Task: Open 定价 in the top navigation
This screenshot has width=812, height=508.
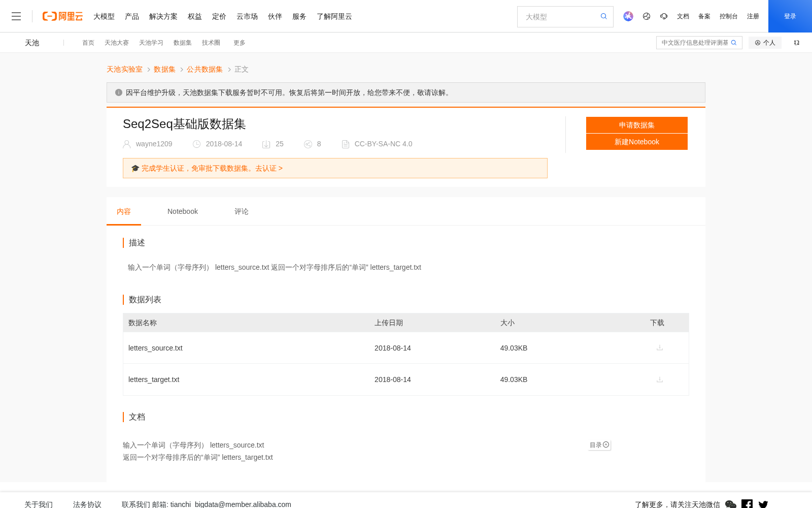Action: (219, 16)
